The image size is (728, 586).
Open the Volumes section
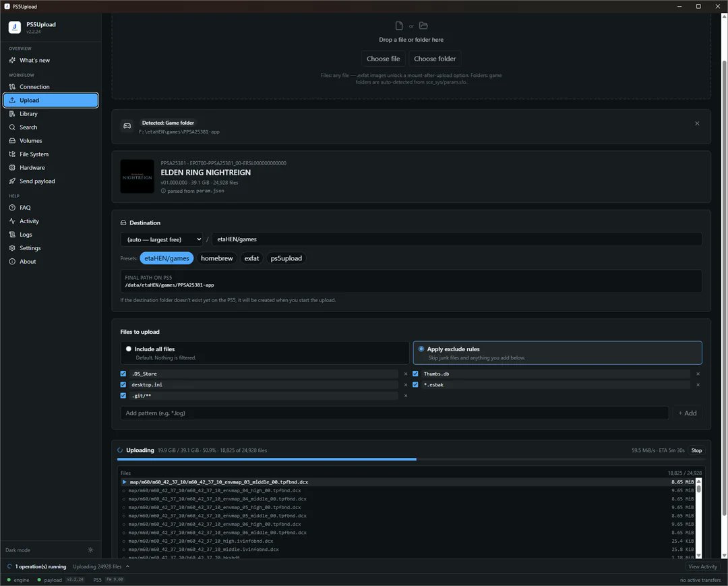point(51,141)
